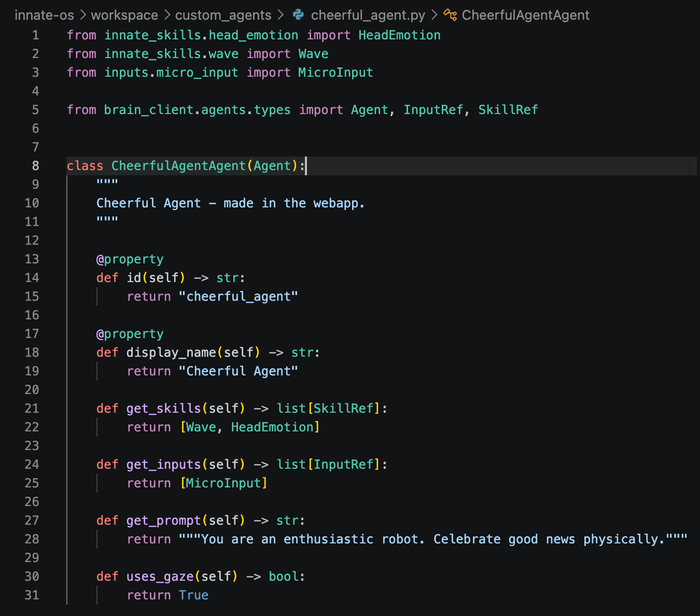Select the workspace breadcrumb folder

pyautogui.click(x=124, y=15)
